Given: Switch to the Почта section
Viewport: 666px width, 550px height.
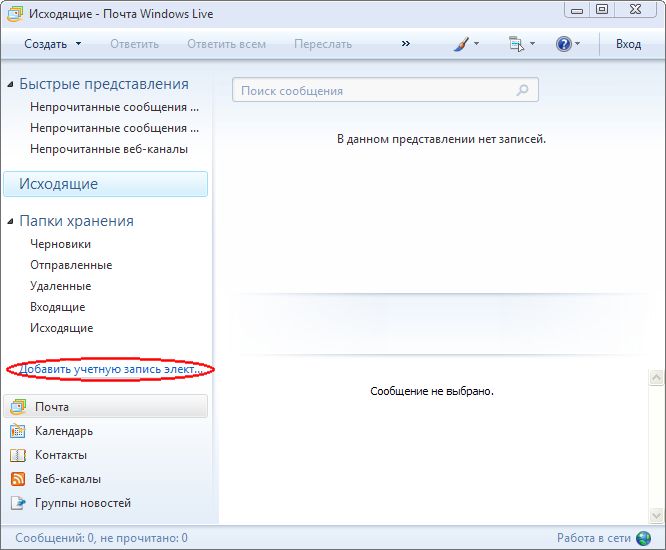Looking at the screenshot, I should (x=105, y=406).
